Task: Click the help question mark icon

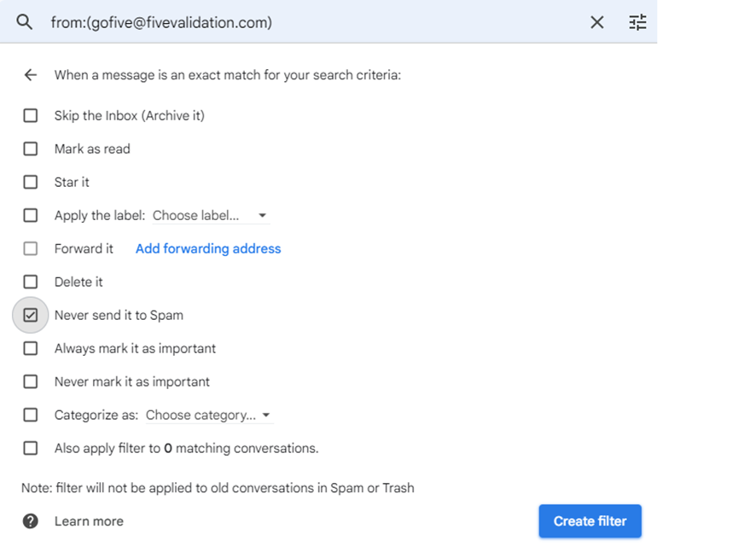Action: point(31,520)
